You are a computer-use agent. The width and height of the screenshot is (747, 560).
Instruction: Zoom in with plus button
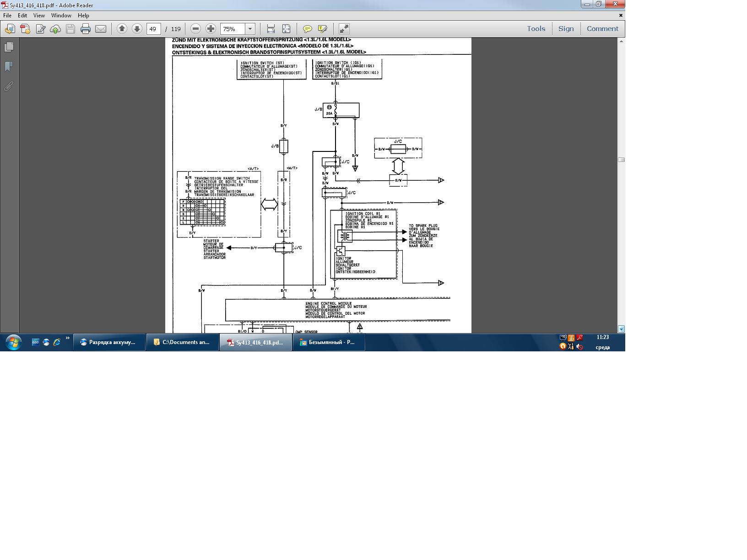(211, 29)
